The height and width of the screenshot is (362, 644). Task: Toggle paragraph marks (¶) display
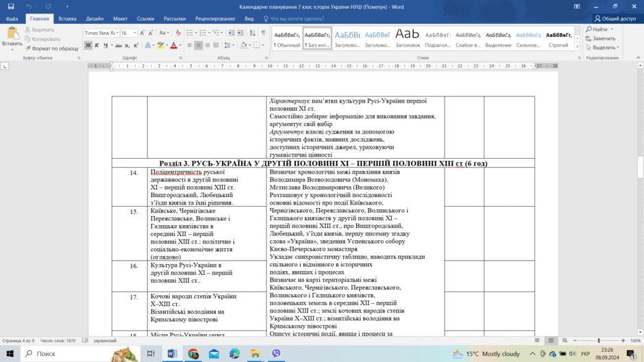[x=264, y=33]
